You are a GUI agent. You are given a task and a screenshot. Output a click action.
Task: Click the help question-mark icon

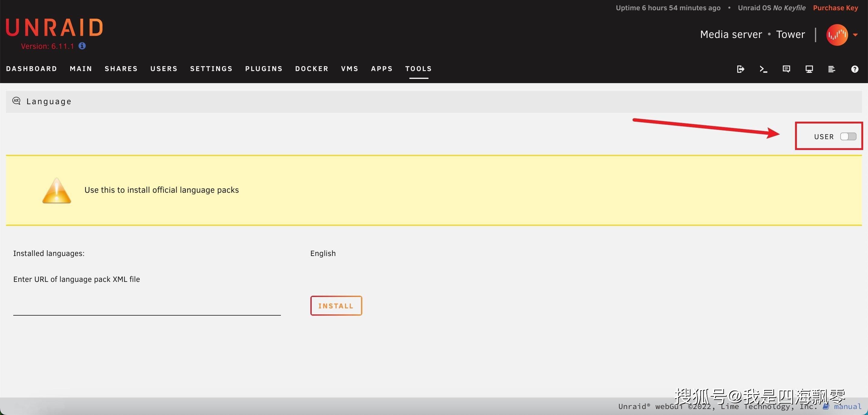pyautogui.click(x=854, y=69)
